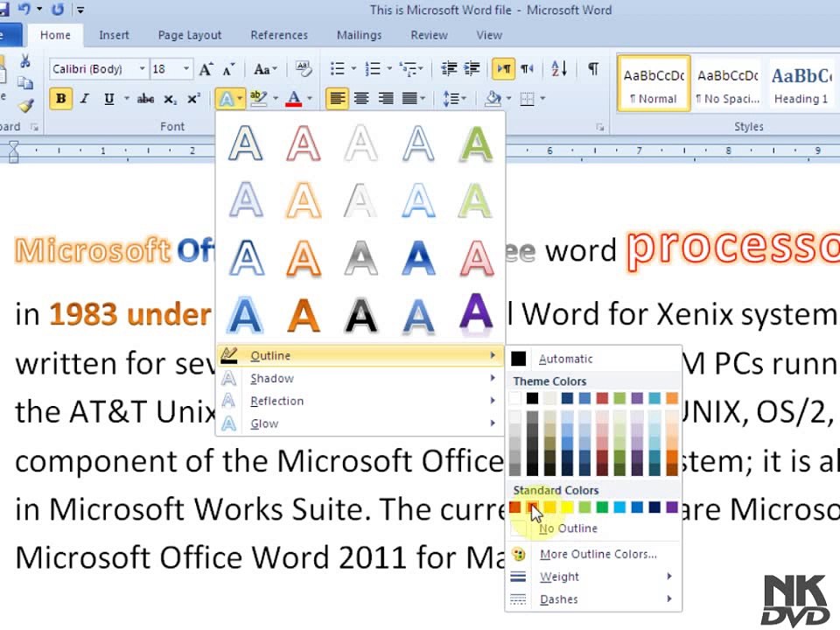Viewport: 840px width, 630px height.
Task: Toggle Left-to-Right text direction
Action: point(503,68)
